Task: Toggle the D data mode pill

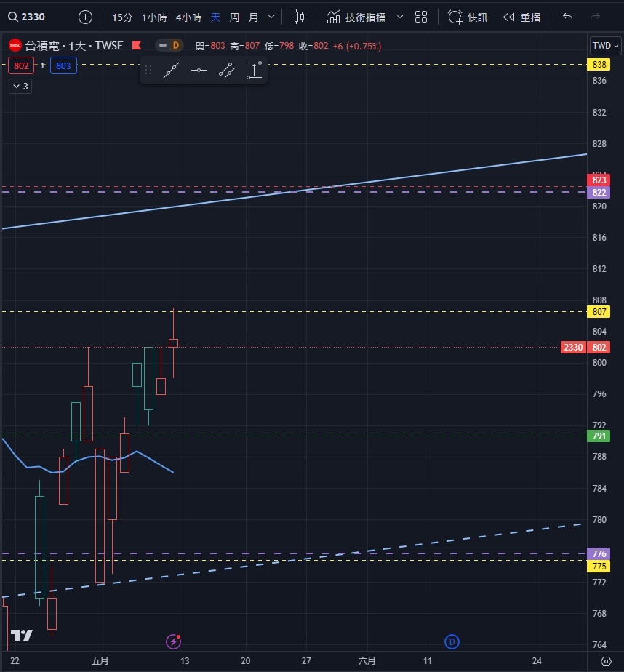Action: click(x=169, y=45)
